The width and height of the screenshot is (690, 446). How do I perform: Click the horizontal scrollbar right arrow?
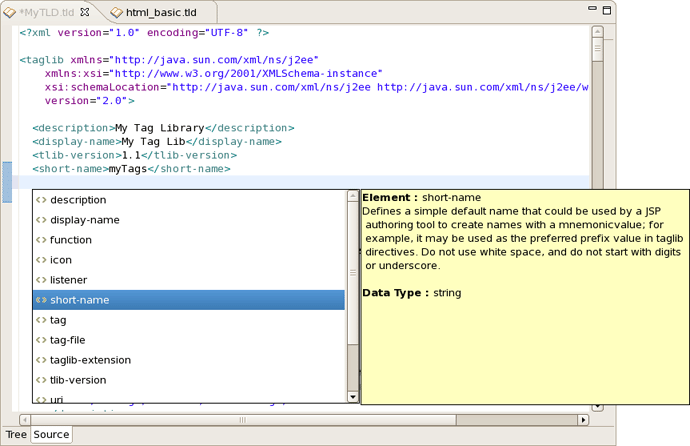(583, 420)
